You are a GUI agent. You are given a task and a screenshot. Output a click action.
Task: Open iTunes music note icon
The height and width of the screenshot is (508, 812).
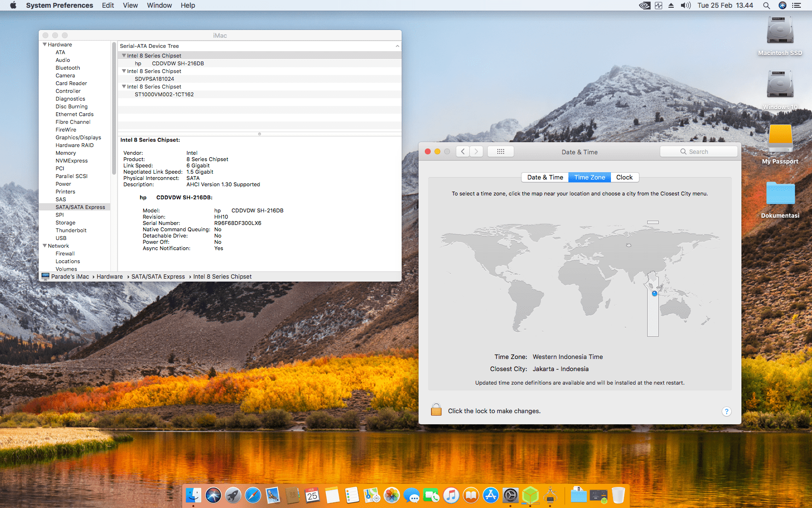(x=451, y=495)
